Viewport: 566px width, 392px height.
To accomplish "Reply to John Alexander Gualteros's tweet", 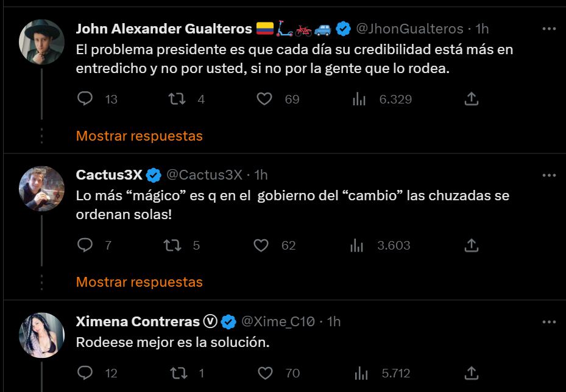I will [85, 99].
